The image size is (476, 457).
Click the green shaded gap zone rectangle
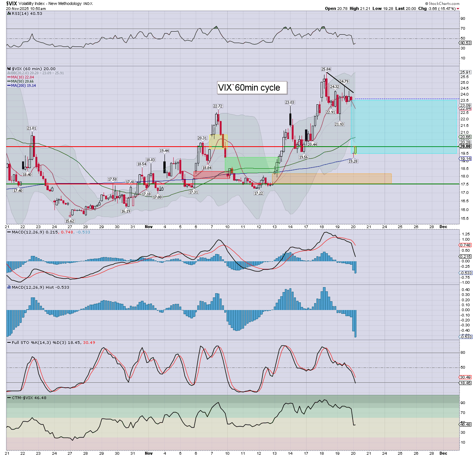pyautogui.click(x=249, y=163)
